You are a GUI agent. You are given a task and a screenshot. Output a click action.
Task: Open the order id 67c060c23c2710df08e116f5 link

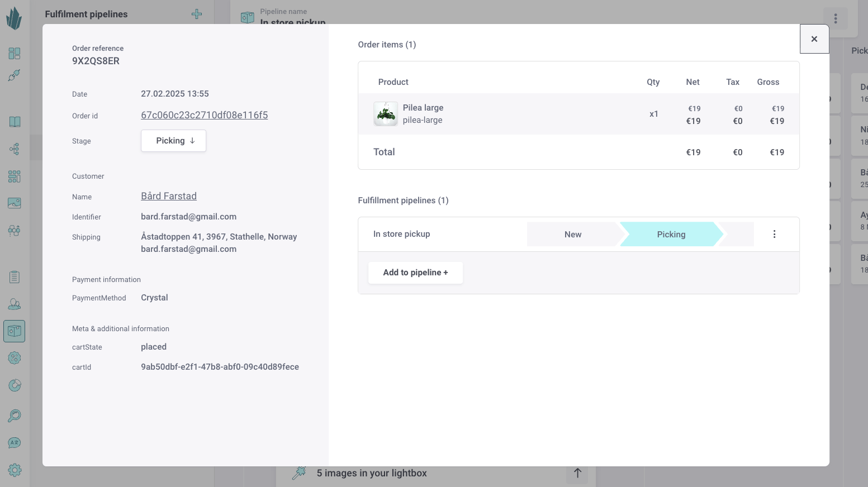204,115
